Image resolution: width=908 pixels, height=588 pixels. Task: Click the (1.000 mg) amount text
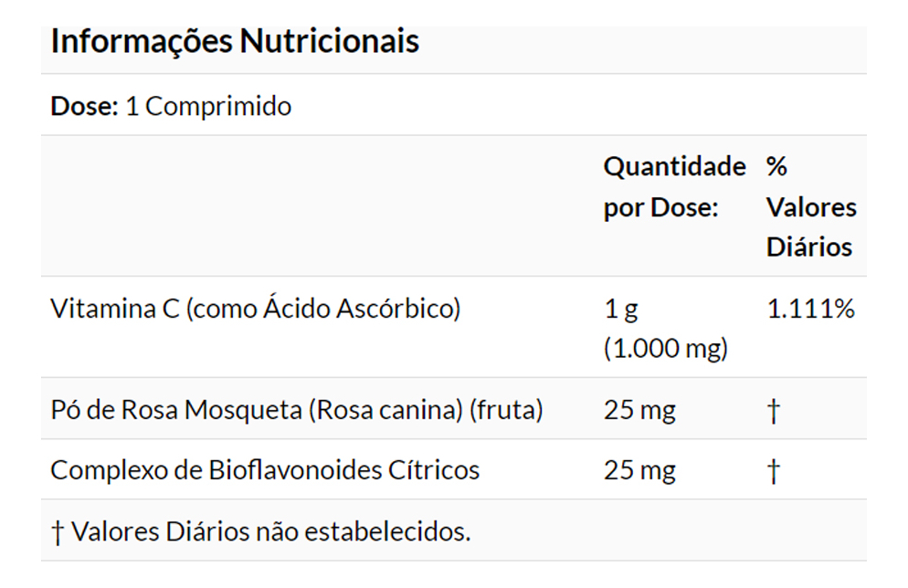[665, 349]
